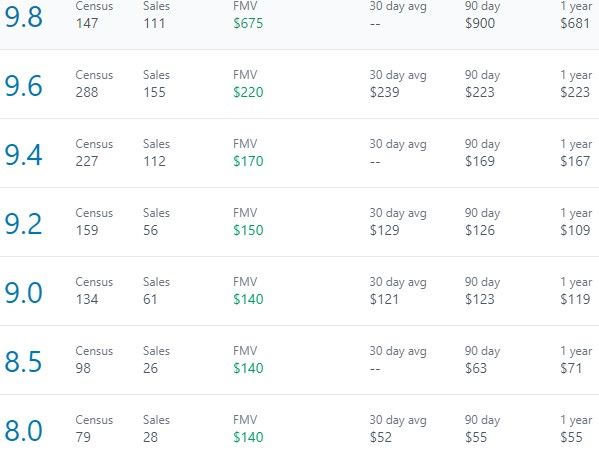Click the $220 FMV for grade 9.6
The height and width of the screenshot is (457, 599).
coord(248,92)
